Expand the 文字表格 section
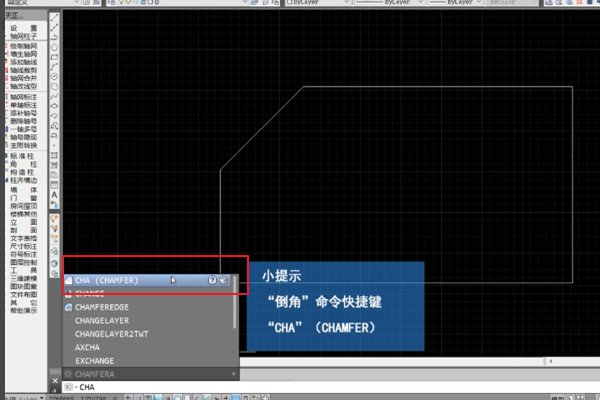 [x=24, y=238]
